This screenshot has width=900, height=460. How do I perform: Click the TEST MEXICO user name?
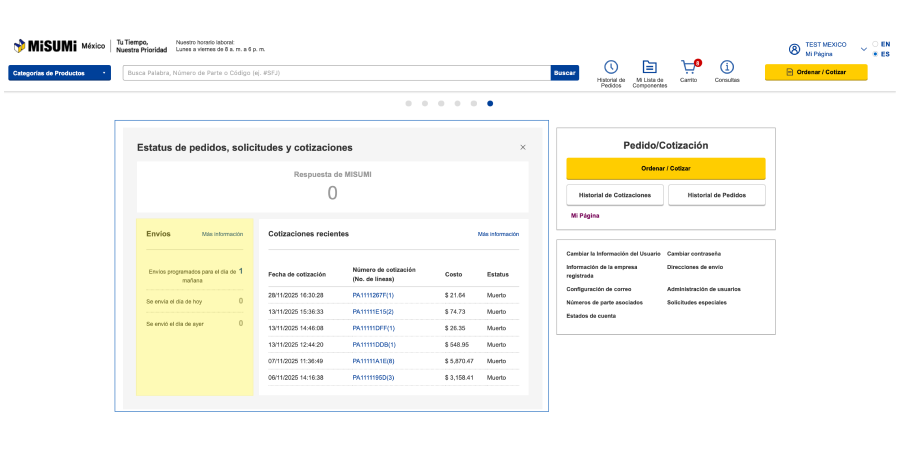coord(825,44)
